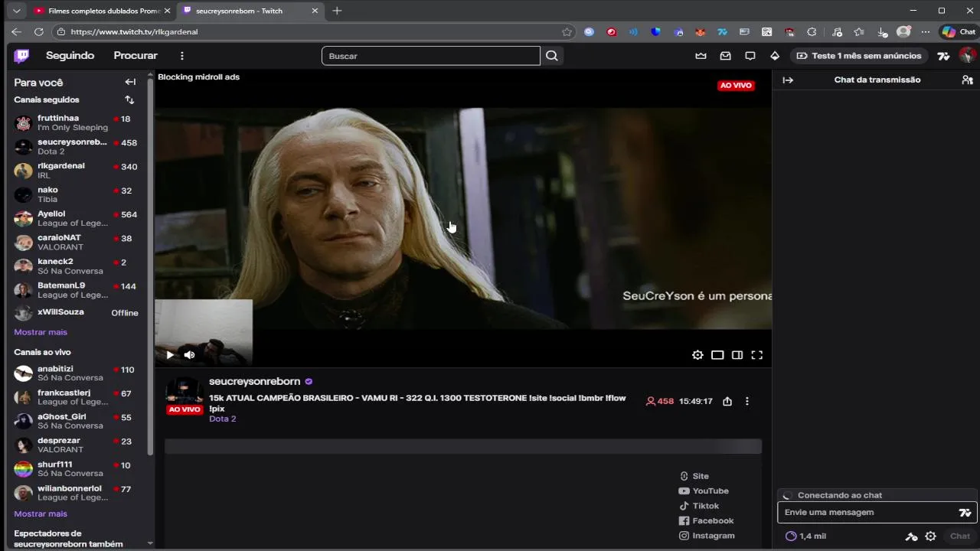The width and height of the screenshot is (980, 551).
Task: Share the stream with the share icon
Action: point(727,401)
